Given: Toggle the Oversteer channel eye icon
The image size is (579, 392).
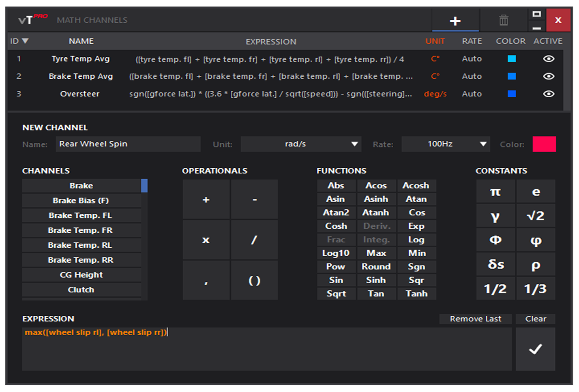Looking at the screenshot, I should tap(548, 94).
